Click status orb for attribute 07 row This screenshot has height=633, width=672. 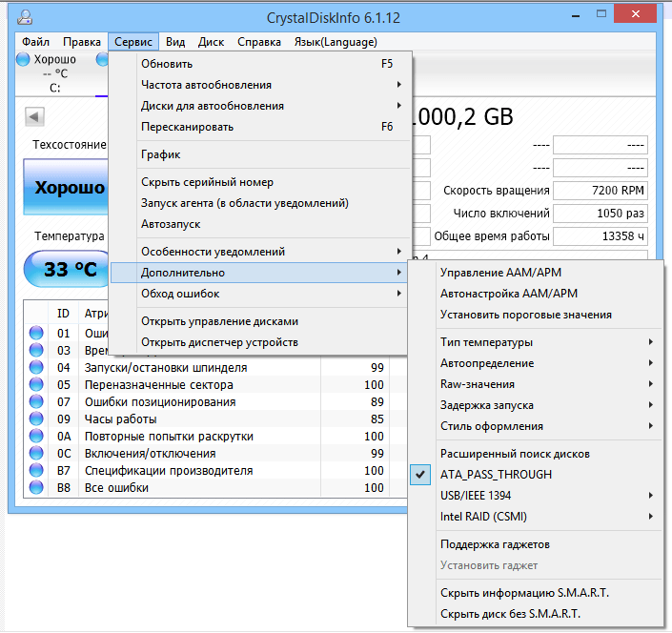[36, 401]
